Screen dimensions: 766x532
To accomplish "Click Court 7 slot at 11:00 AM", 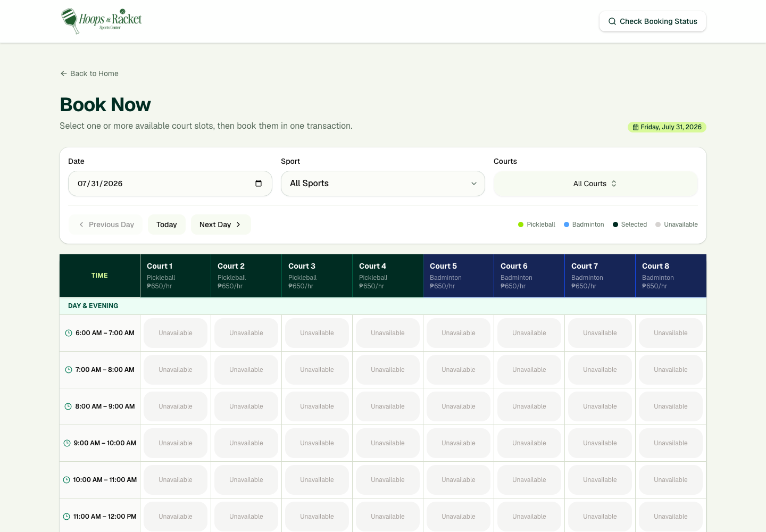I will 600,517.
